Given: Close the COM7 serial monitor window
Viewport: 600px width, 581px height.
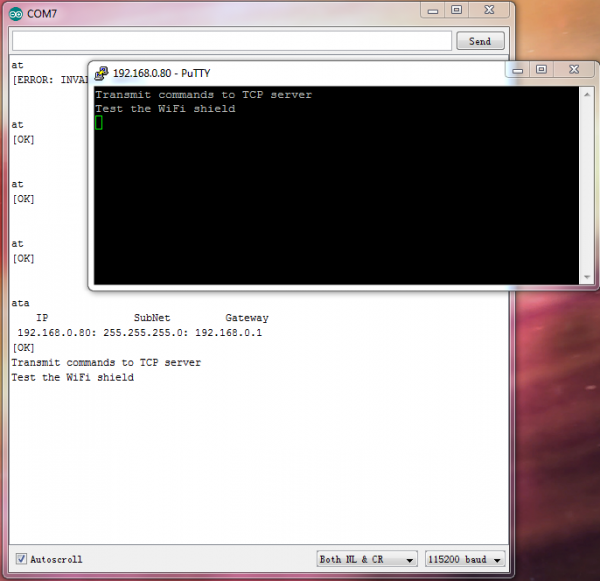Looking at the screenshot, I should click(489, 10).
